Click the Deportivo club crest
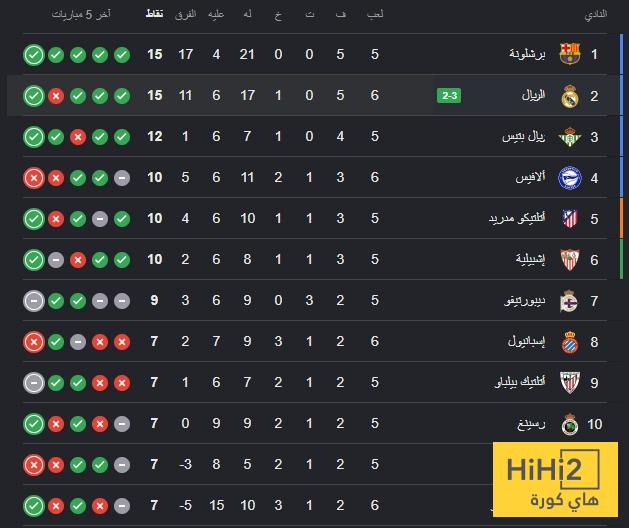629x528 pixels. (x=569, y=301)
